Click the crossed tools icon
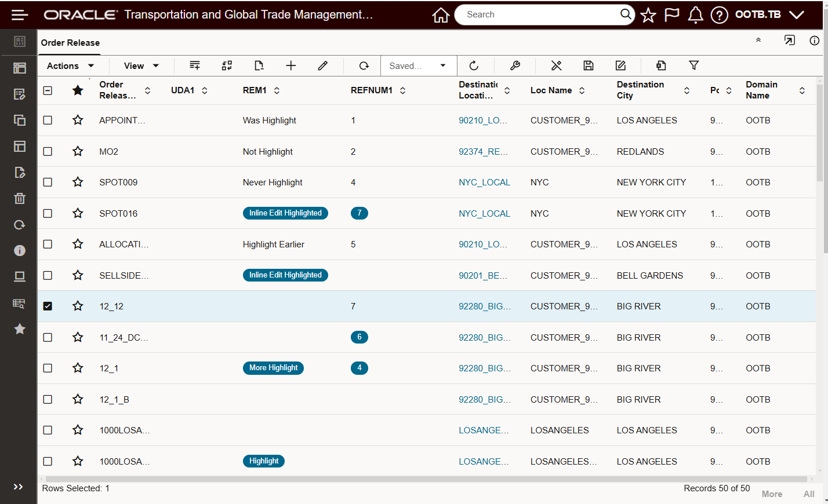 (x=556, y=65)
